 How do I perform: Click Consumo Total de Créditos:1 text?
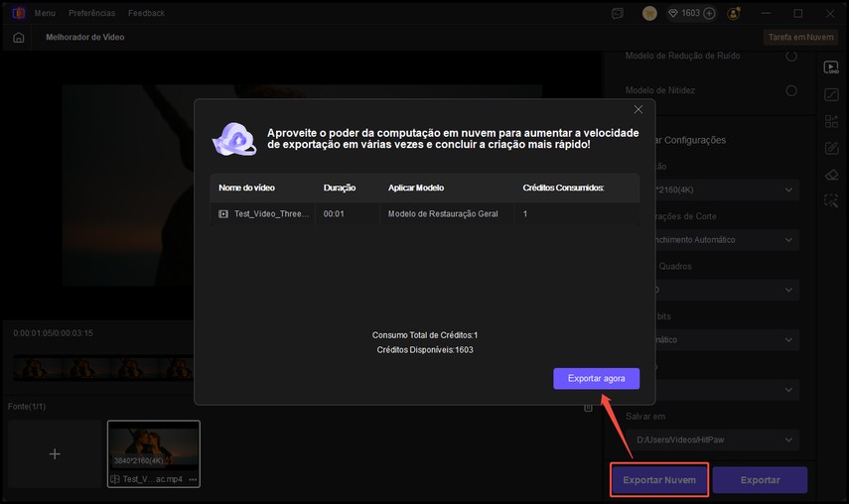click(425, 335)
